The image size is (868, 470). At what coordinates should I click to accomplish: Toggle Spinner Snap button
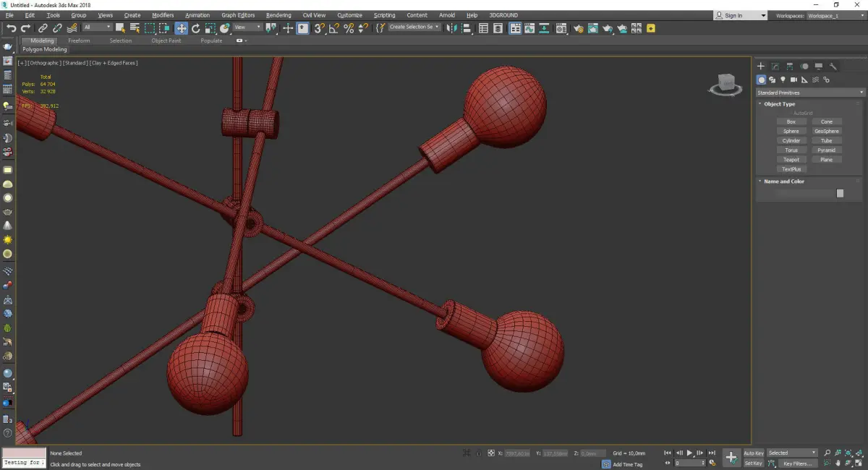click(x=363, y=27)
